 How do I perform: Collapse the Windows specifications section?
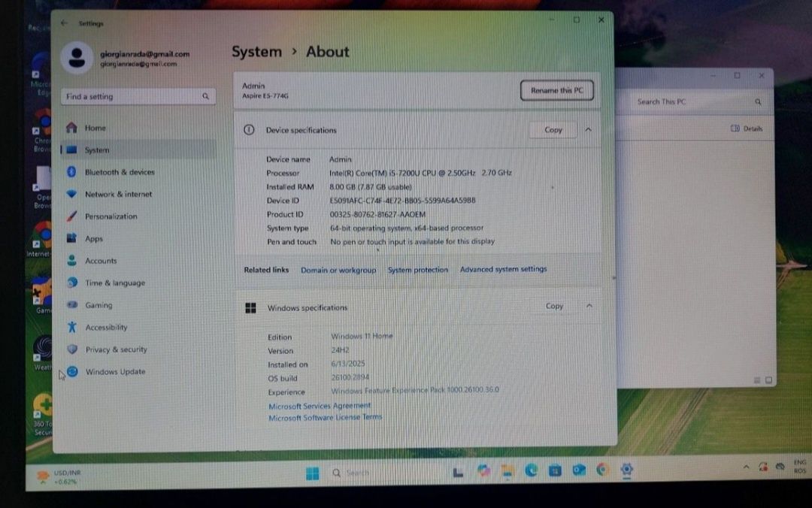(x=589, y=306)
